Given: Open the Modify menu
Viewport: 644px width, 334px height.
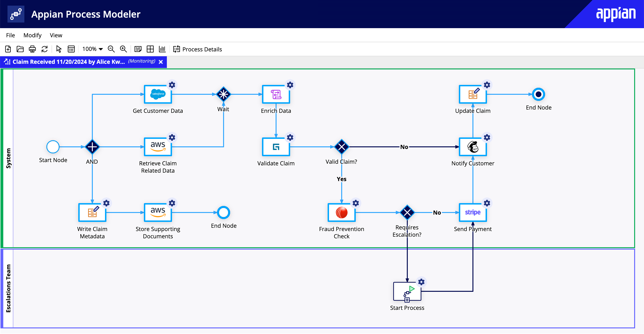Looking at the screenshot, I should click(x=33, y=35).
